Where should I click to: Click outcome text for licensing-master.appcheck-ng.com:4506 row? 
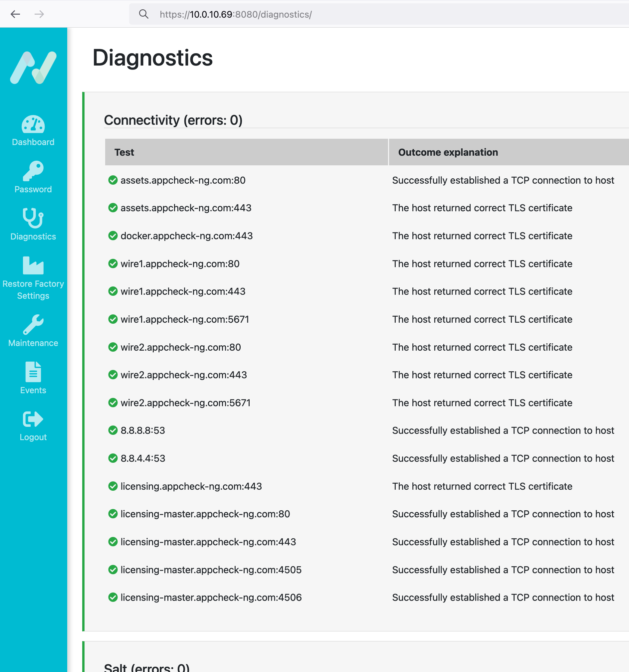click(x=503, y=597)
